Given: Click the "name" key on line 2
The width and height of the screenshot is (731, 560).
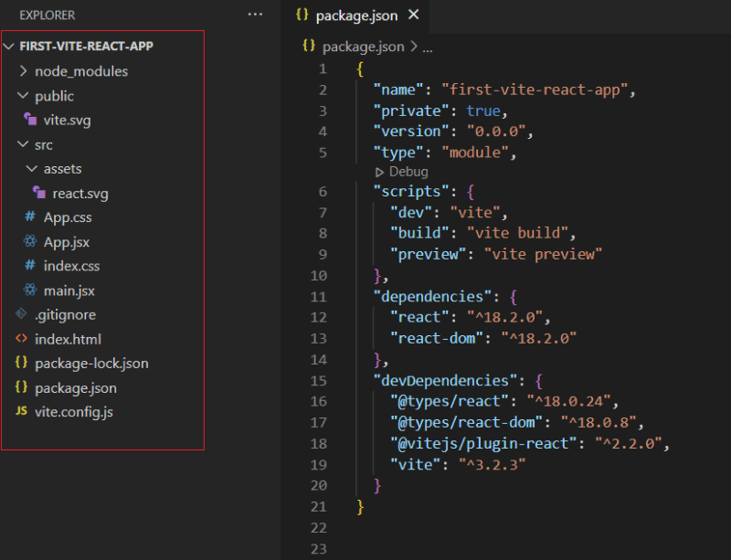Looking at the screenshot, I should (398, 90).
